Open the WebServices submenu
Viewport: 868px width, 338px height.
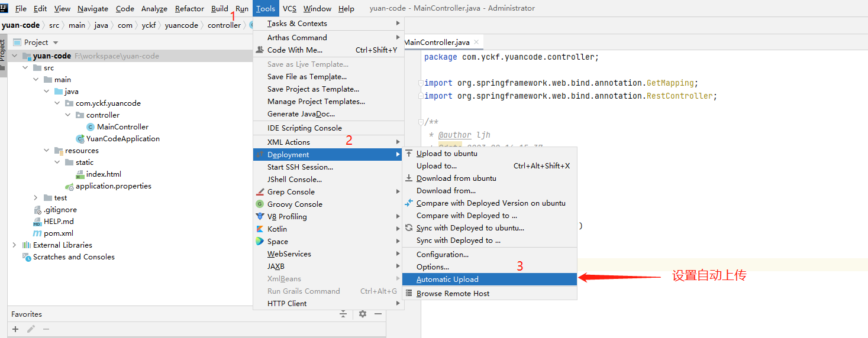click(x=328, y=254)
